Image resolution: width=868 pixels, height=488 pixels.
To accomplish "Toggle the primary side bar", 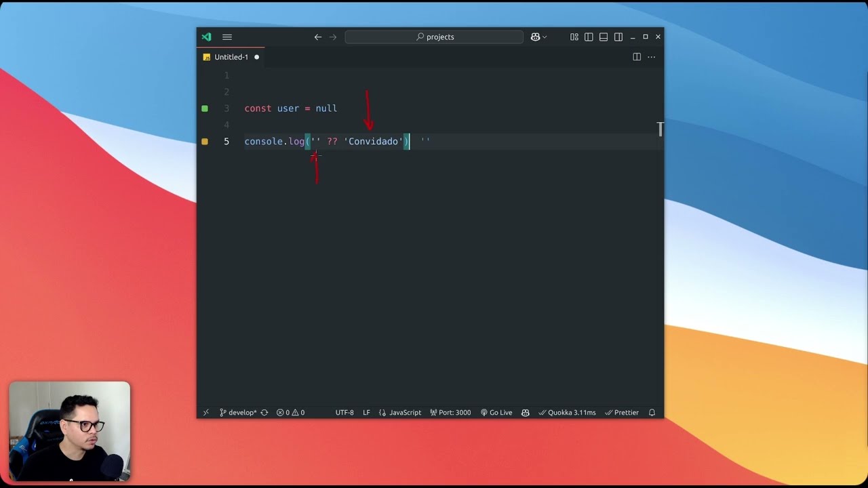I will point(589,37).
